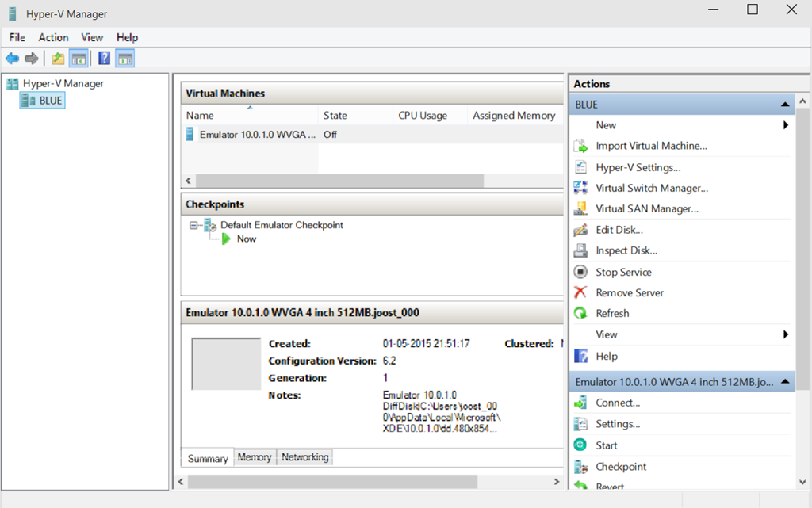Click Connect... action for the emulator
The image size is (812, 508).
point(618,403)
